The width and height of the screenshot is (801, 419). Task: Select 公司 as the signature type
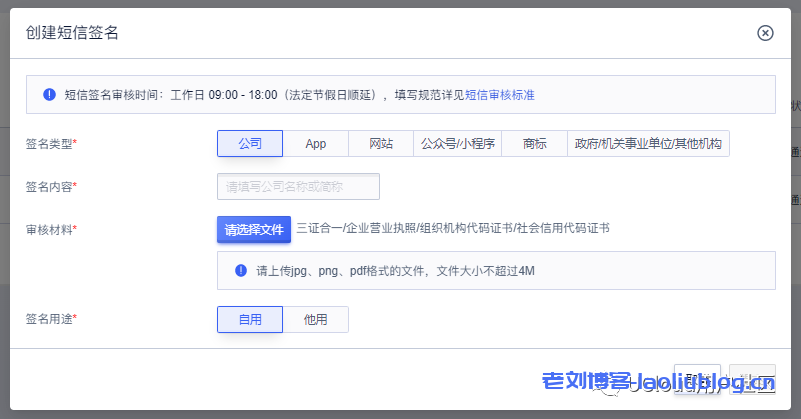click(x=249, y=143)
